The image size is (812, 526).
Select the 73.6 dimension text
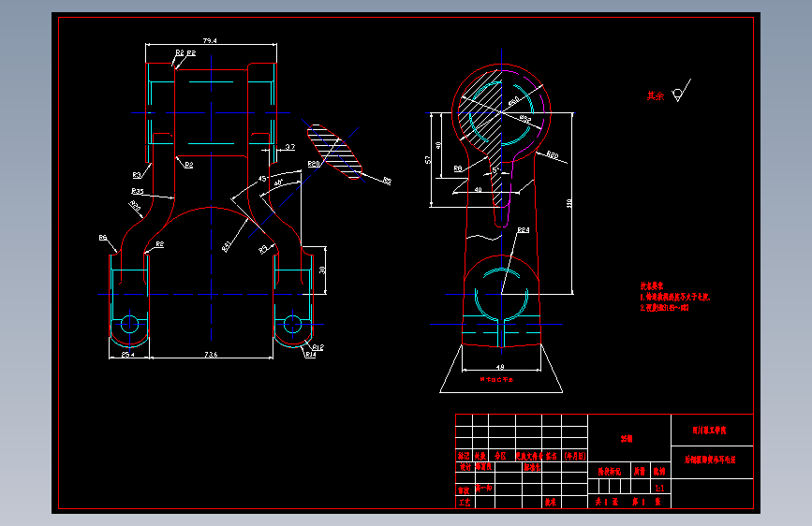211,355
